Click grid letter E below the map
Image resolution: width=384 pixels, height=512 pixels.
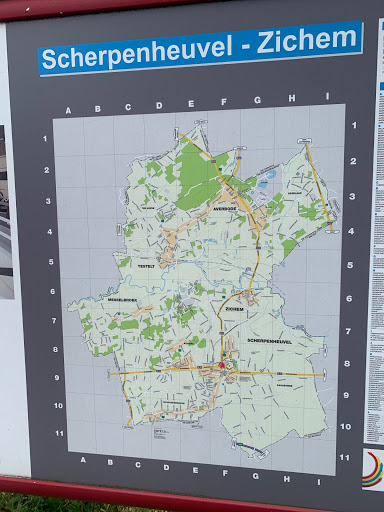click(x=195, y=470)
